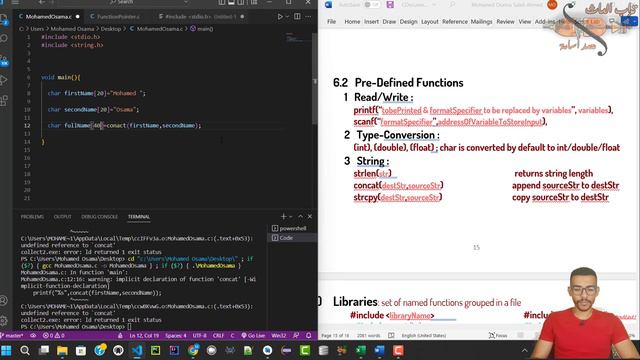This screenshot has width=640, height=360.
Task: Click Save icon in Word
Action: tap(390, 4)
